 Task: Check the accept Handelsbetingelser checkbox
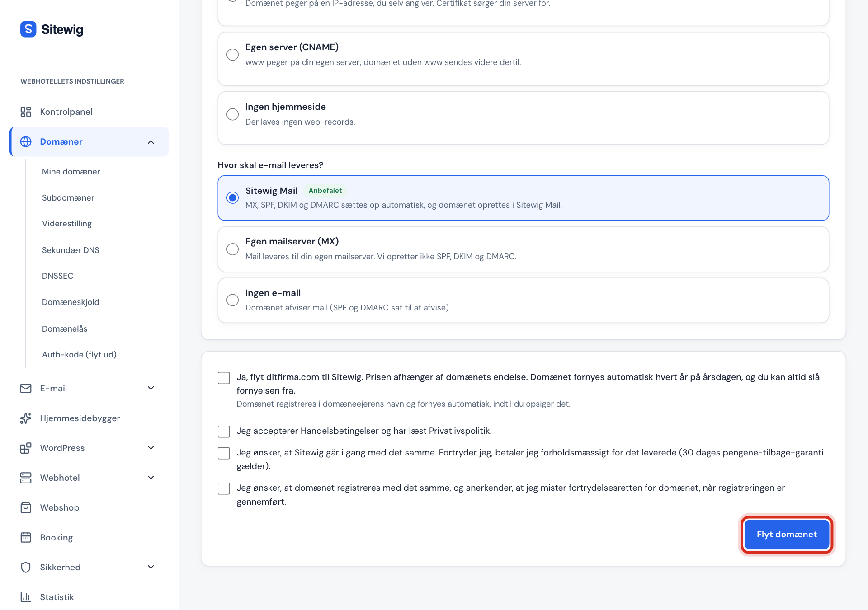click(x=224, y=432)
